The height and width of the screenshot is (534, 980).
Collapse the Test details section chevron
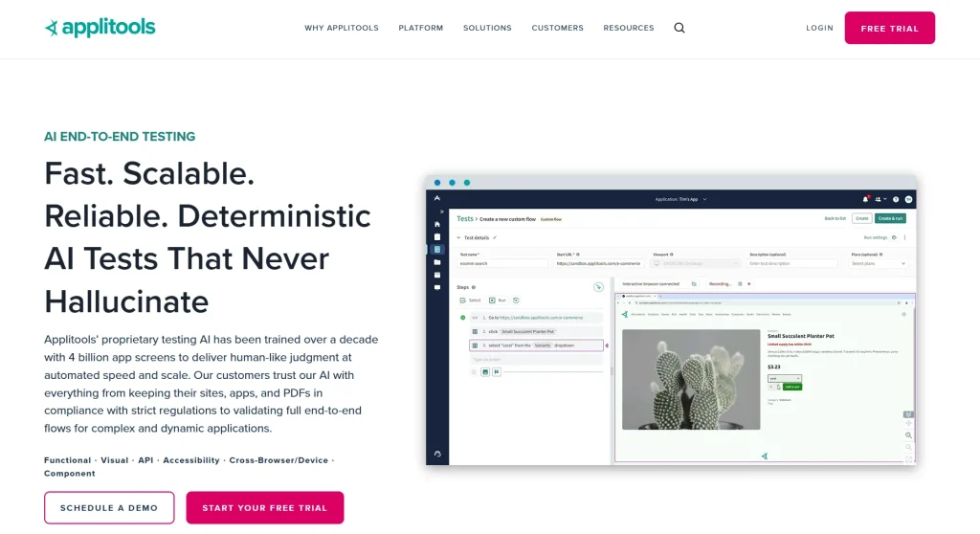click(x=457, y=236)
